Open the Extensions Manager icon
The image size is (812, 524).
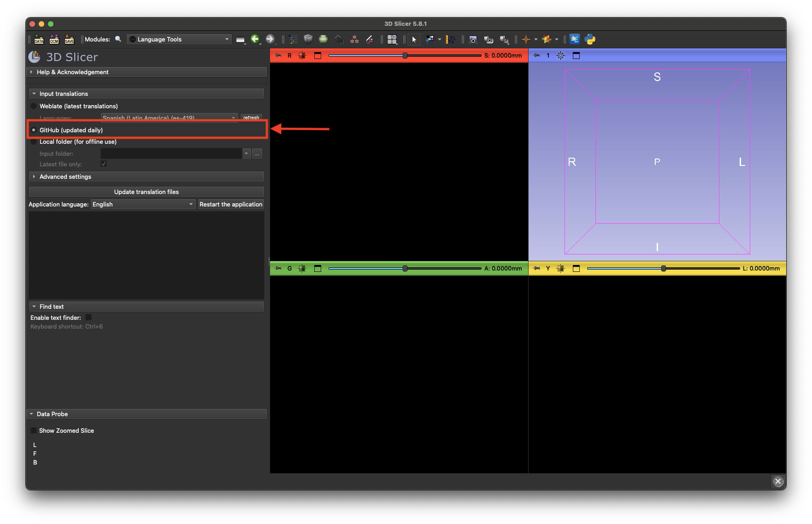tap(575, 39)
